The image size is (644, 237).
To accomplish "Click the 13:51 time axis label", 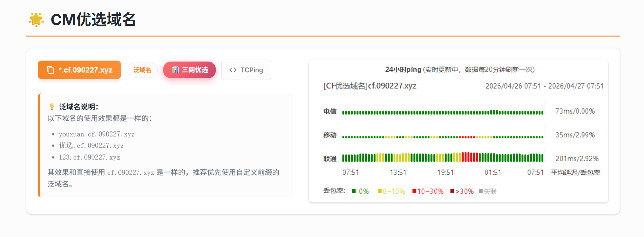I will click(x=398, y=173).
